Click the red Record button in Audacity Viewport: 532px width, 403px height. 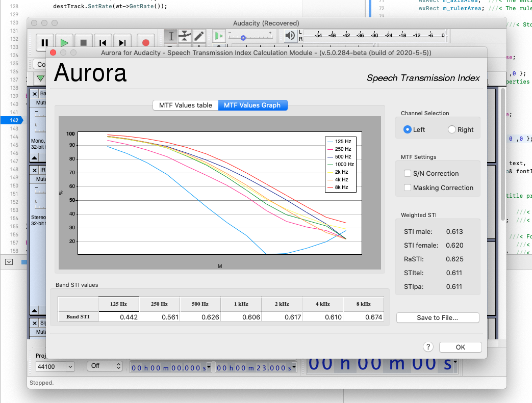pos(145,42)
